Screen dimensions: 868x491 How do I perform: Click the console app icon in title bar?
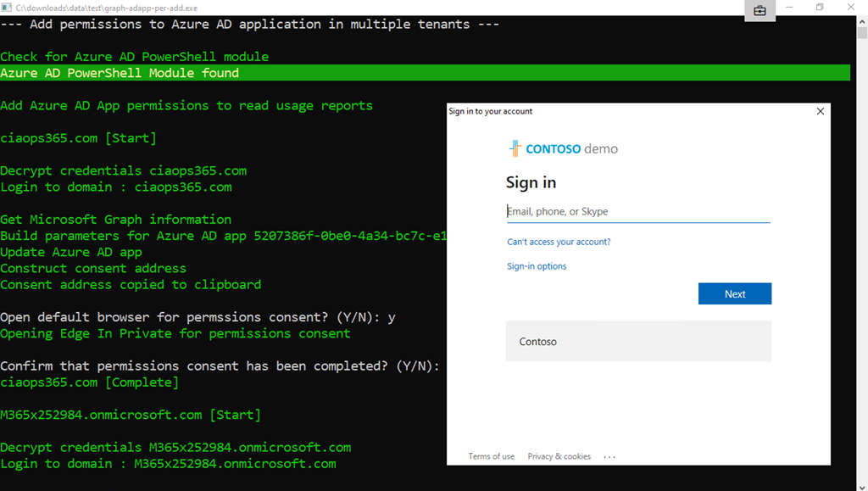tap(7, 8)
